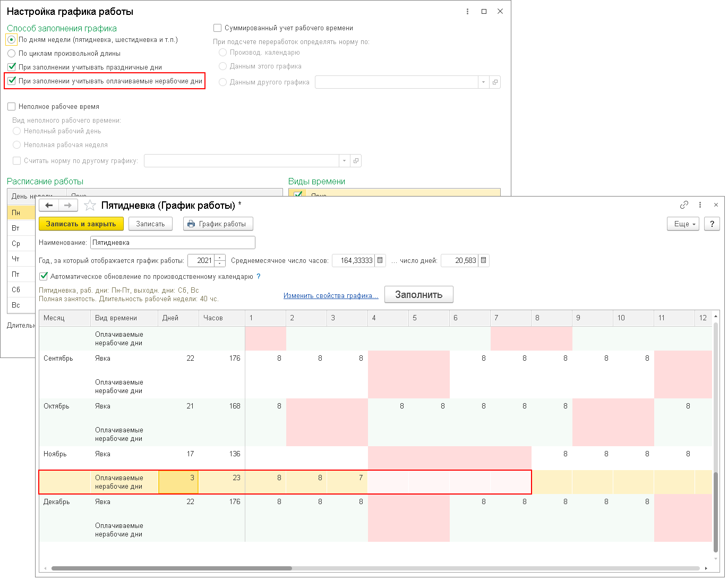This screenshot has height=579, width=728.
Task: Toggle При заполнении учитывать праздничные дни
Action: coord(12,67)
